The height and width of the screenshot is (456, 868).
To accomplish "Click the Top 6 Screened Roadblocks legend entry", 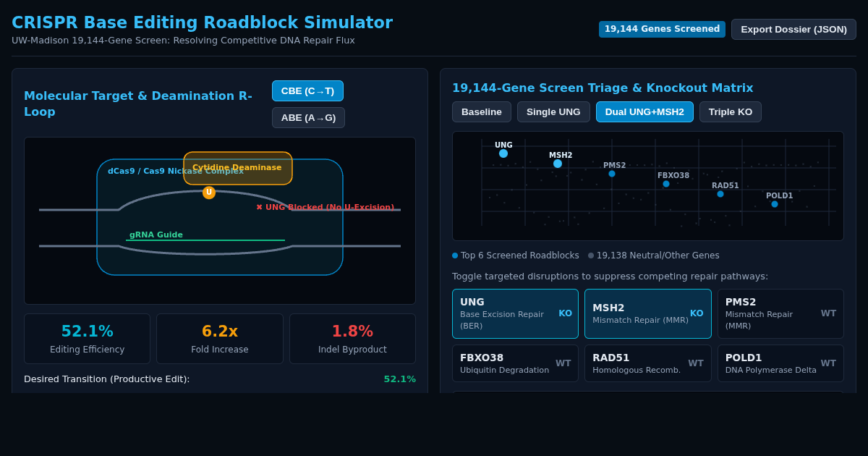I will (x=516, y=256).
